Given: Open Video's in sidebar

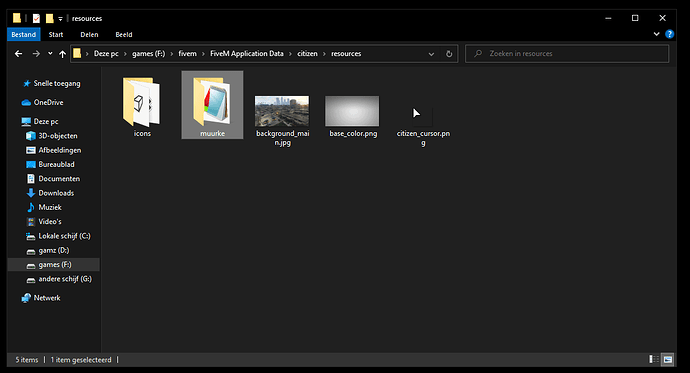Looking at the screenshot, I should [x=44, y=222].
